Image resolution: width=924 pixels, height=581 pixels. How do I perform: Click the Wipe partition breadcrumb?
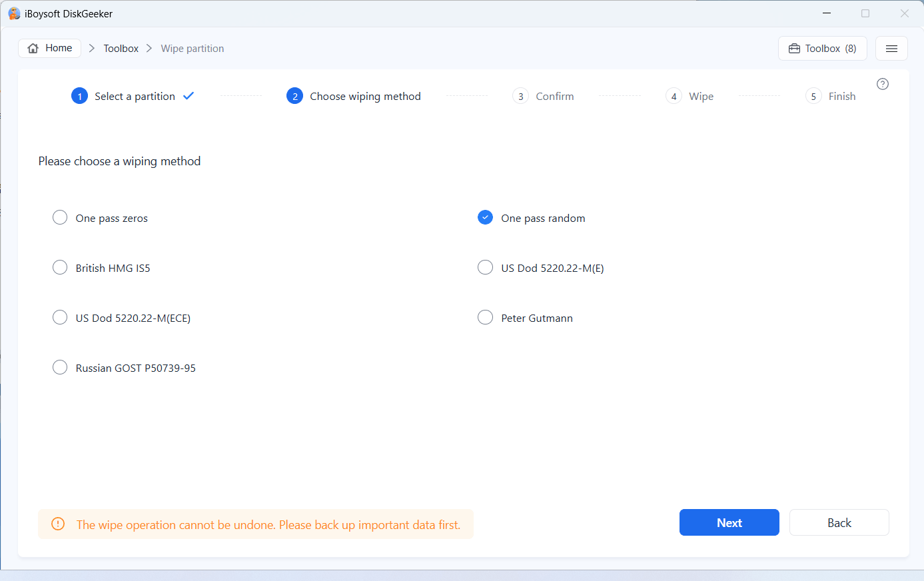193,49
